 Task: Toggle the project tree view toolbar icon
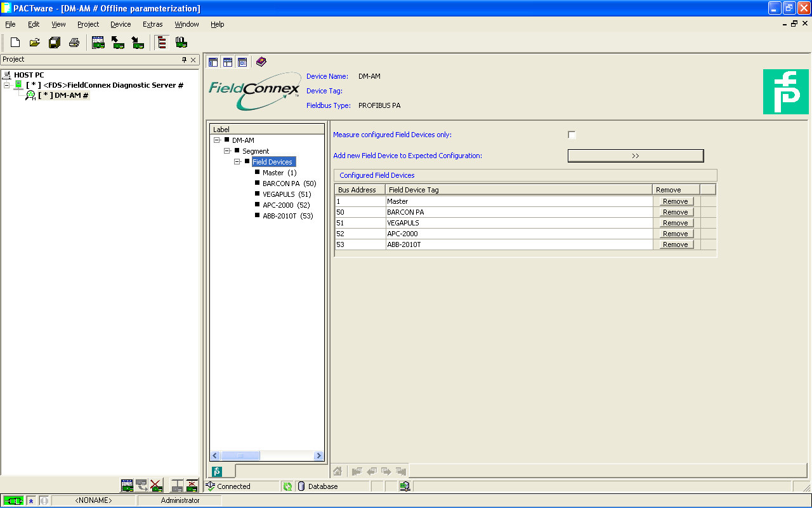tap(162, 43)
